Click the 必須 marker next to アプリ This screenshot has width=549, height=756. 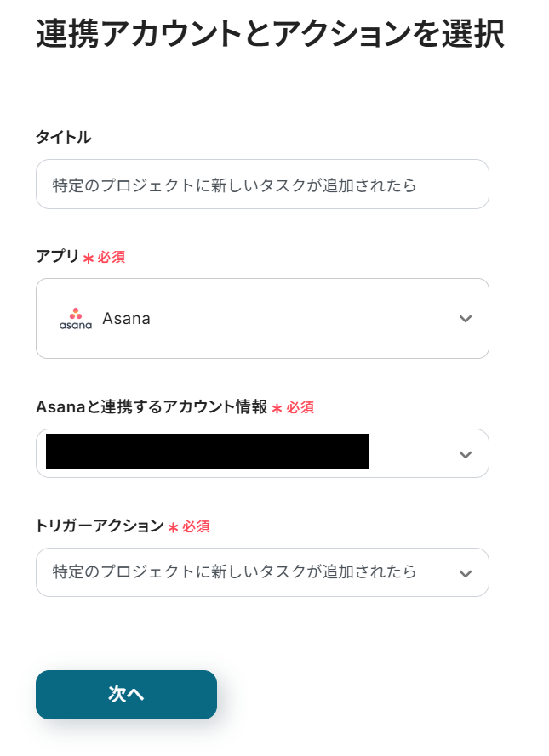pyautogui.click(x=112, y=257)
